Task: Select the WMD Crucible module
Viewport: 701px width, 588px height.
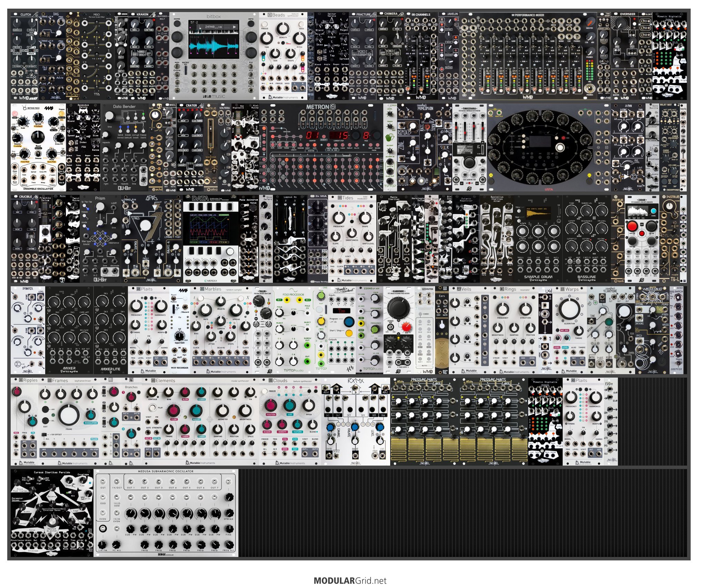Action: (24, 239)
